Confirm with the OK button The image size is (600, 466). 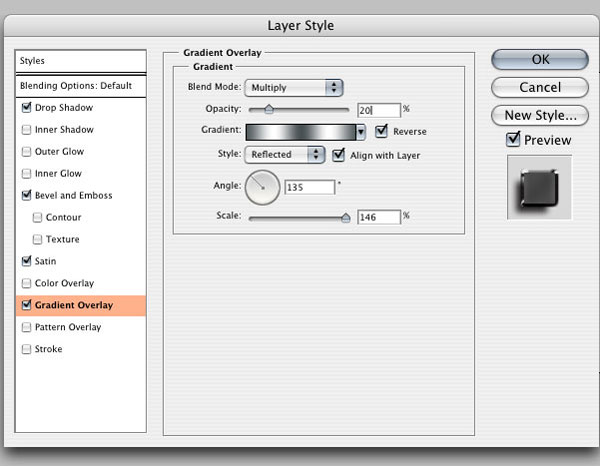540,59
